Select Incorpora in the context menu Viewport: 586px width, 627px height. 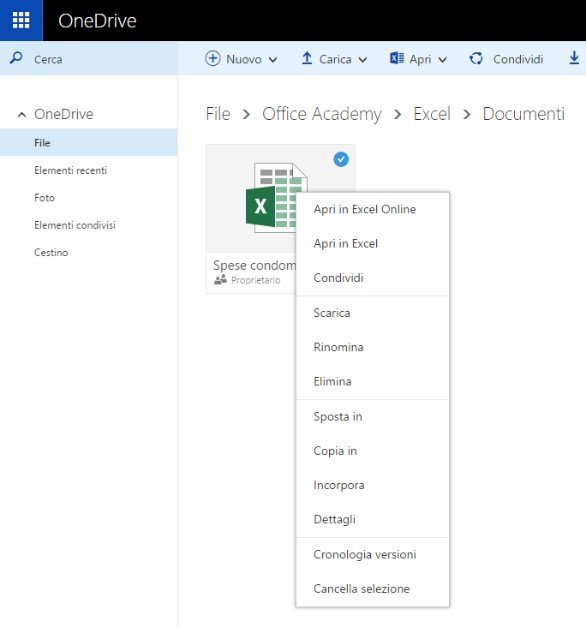(x=372, y=485)
